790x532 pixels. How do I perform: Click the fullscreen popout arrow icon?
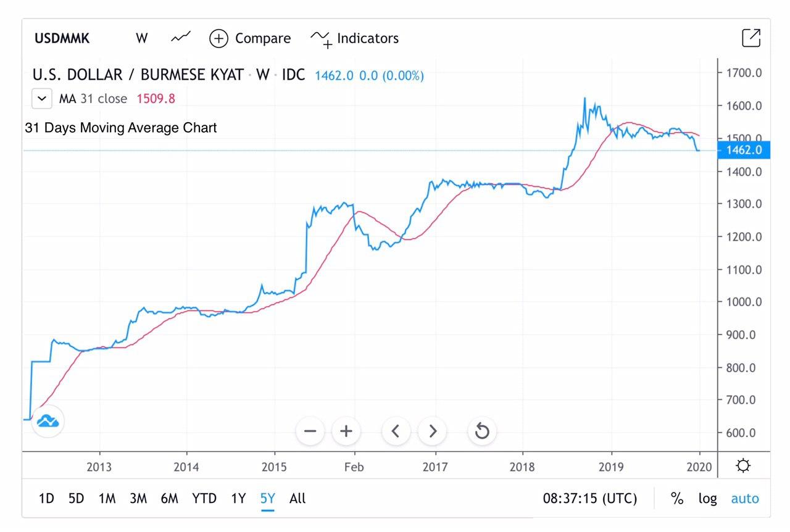coord(750,38)
